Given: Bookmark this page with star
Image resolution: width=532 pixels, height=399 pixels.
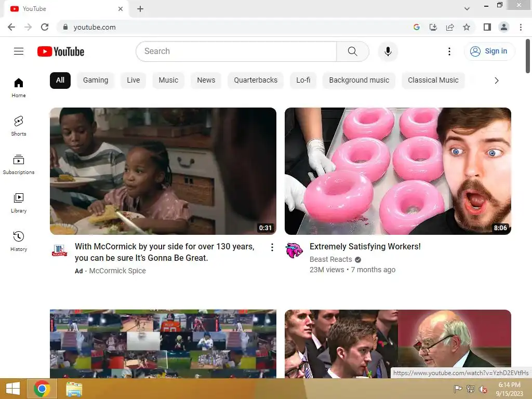Looking at the screenshot, I should click(x=467, y=27).
